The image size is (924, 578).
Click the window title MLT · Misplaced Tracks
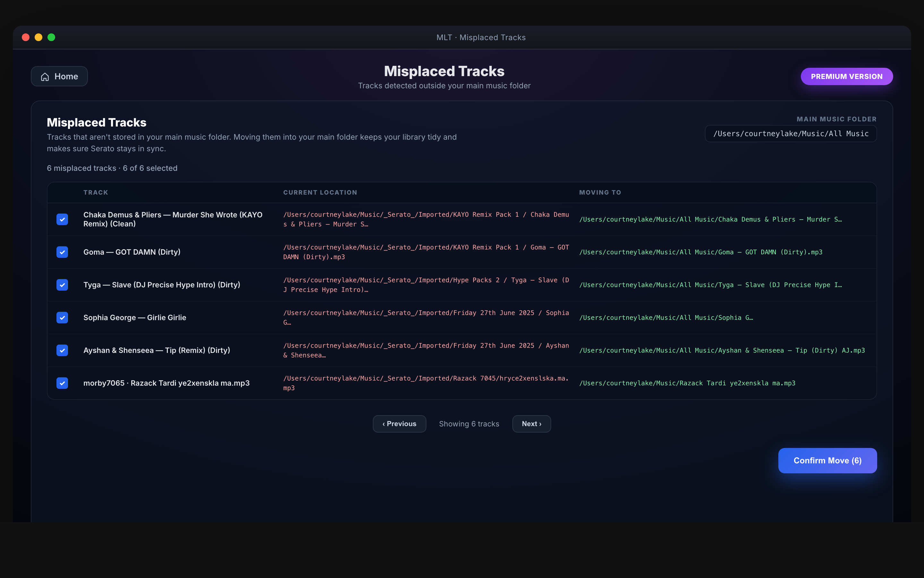pos(481,38)
